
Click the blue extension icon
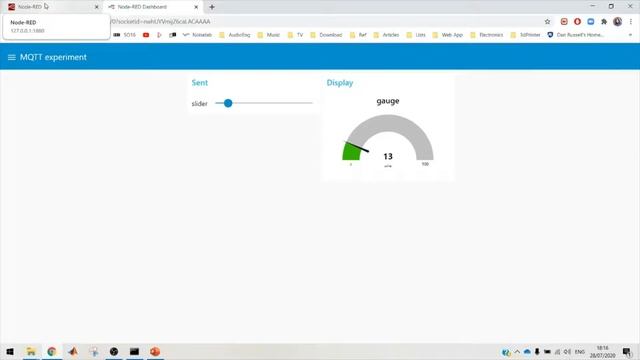[591, 22]
